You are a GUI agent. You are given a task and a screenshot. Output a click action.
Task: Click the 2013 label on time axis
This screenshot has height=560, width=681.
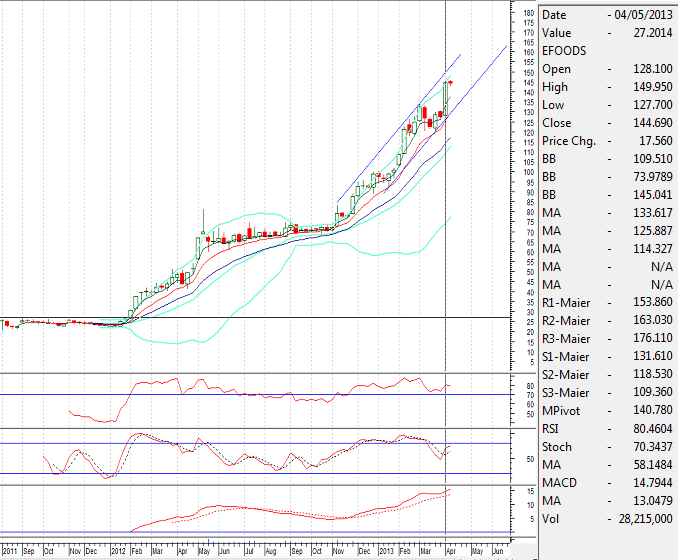coord(383,551)
